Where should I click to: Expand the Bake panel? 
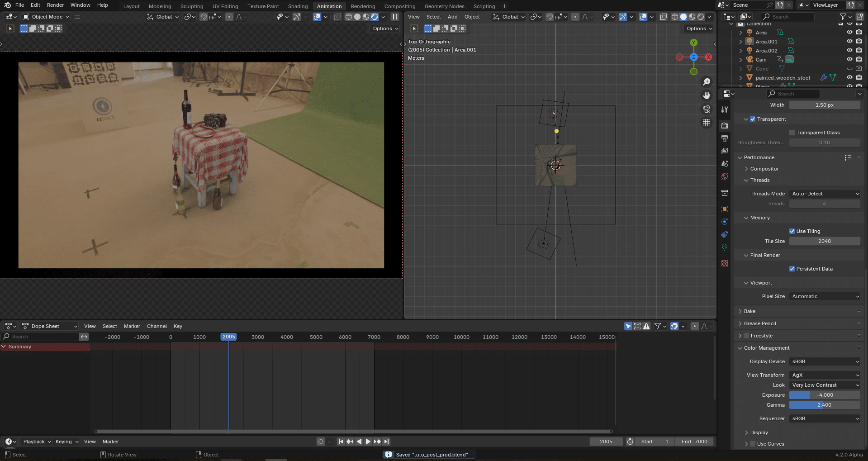(x=749, y=311)
